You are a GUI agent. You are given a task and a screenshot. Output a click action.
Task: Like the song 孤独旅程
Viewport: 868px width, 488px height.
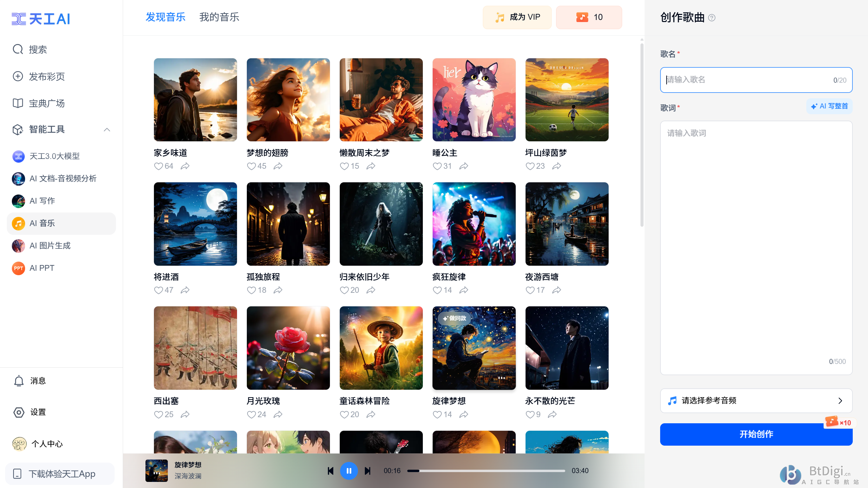(x=252, y=290)
